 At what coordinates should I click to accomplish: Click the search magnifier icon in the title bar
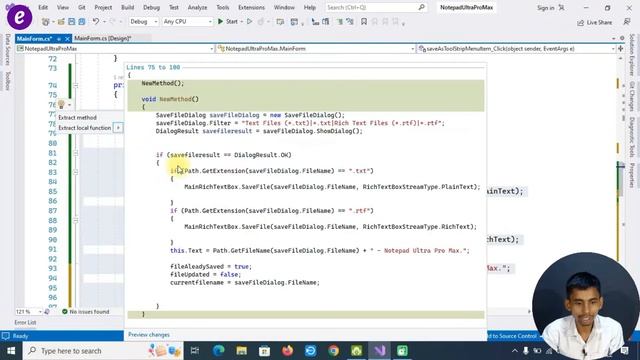[422, 7]
